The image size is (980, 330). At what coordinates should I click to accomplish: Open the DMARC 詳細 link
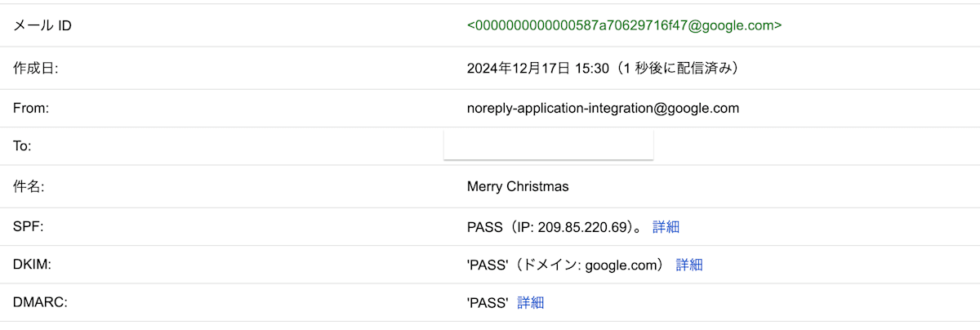pos(531,303)
